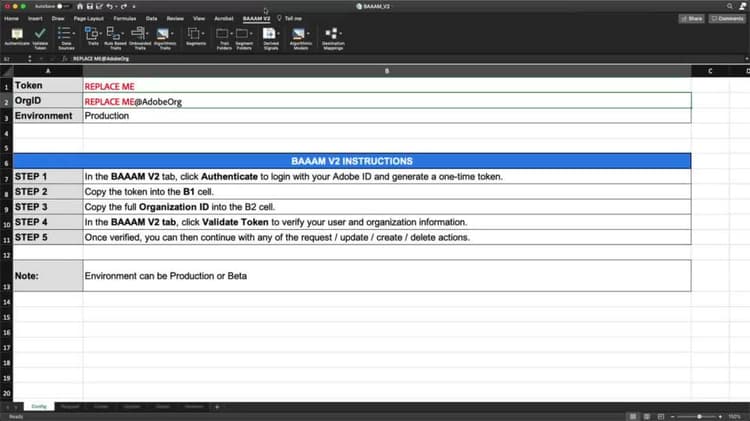This screenshot has width=750, height=421.
Task: Click the zoom in plus button
Action: [720, 417]
